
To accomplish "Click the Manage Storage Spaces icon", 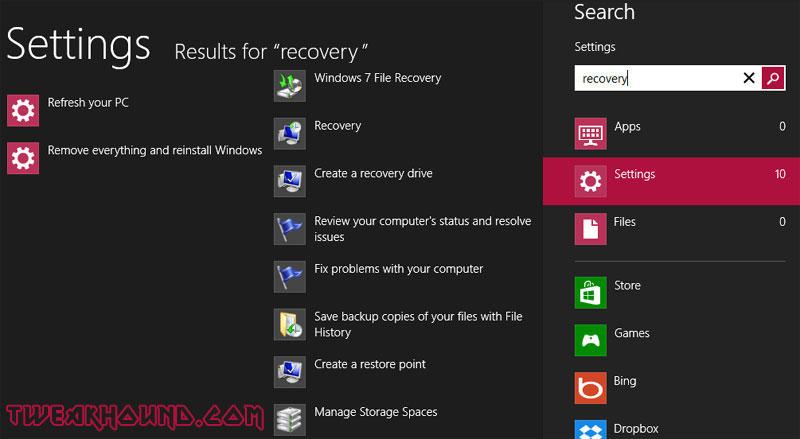I will point(290,420).
